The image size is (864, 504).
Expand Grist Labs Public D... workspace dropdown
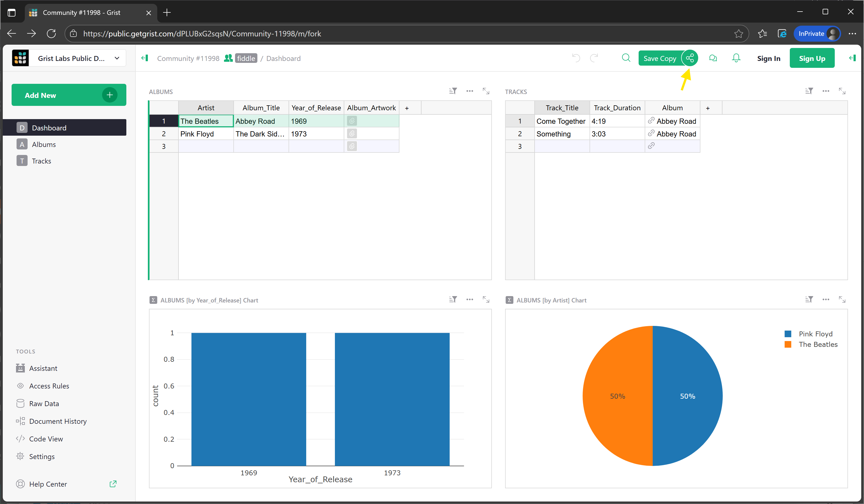tap(117, 58)
